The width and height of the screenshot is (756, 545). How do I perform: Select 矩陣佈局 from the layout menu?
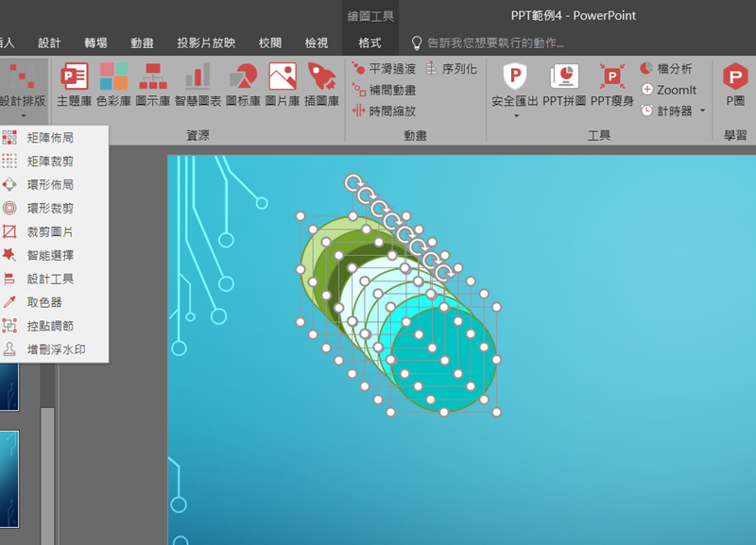[x=49, y=138]
